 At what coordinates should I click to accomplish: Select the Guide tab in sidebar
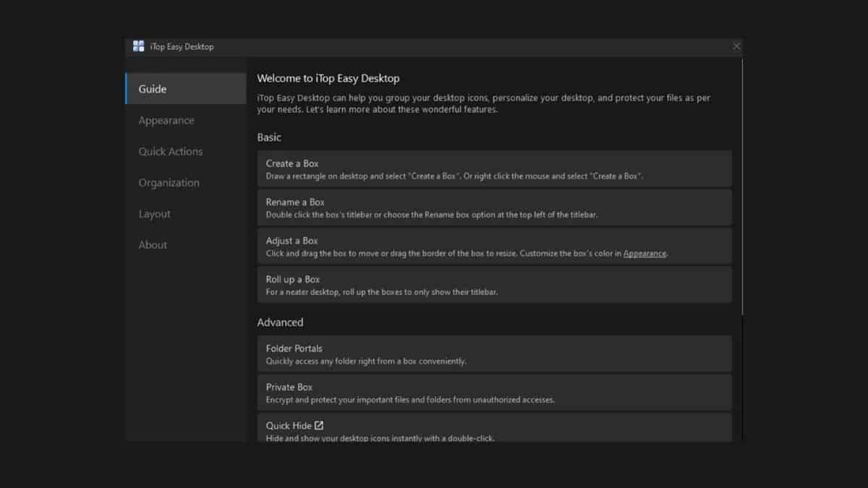(x=186, y=89)
